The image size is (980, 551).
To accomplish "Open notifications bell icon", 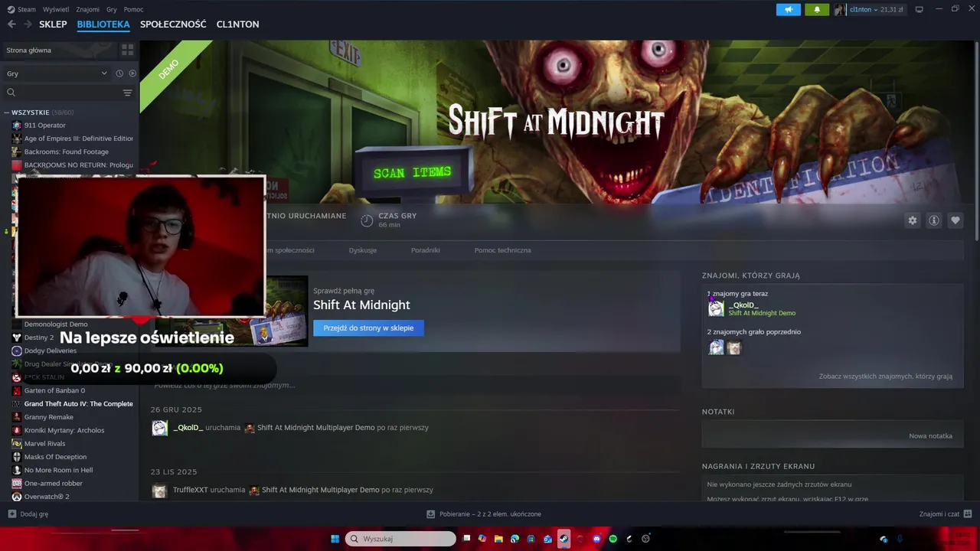I will point(817,9).
